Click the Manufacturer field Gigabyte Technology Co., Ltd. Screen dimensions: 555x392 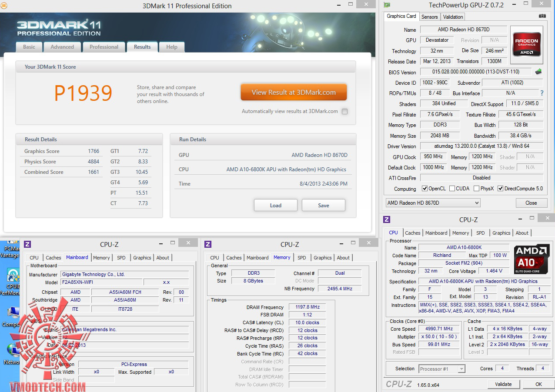125,274
